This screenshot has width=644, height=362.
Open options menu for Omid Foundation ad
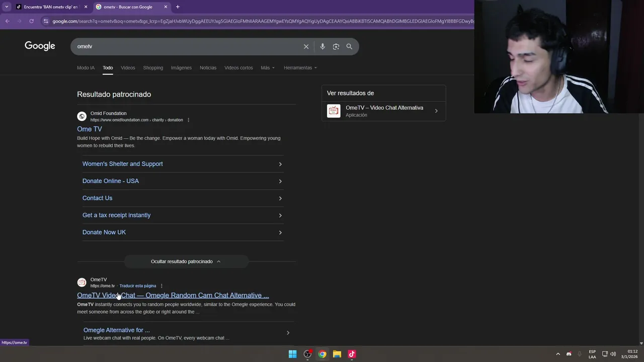[189, 120]
